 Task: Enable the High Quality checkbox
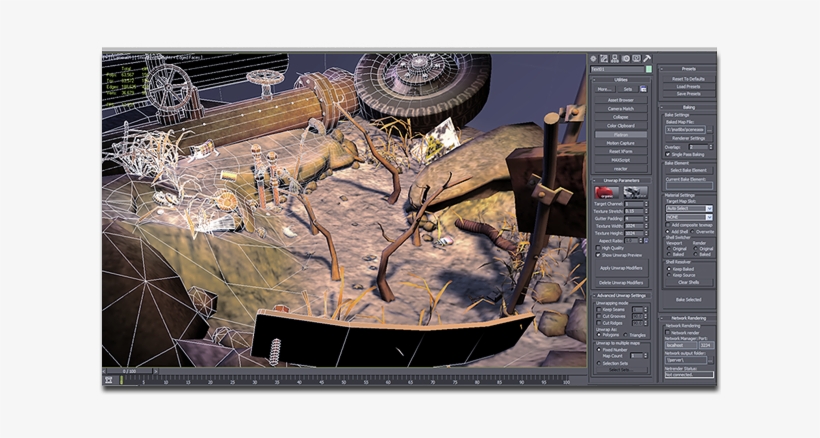pyautogui.click(x=597, y=248)
